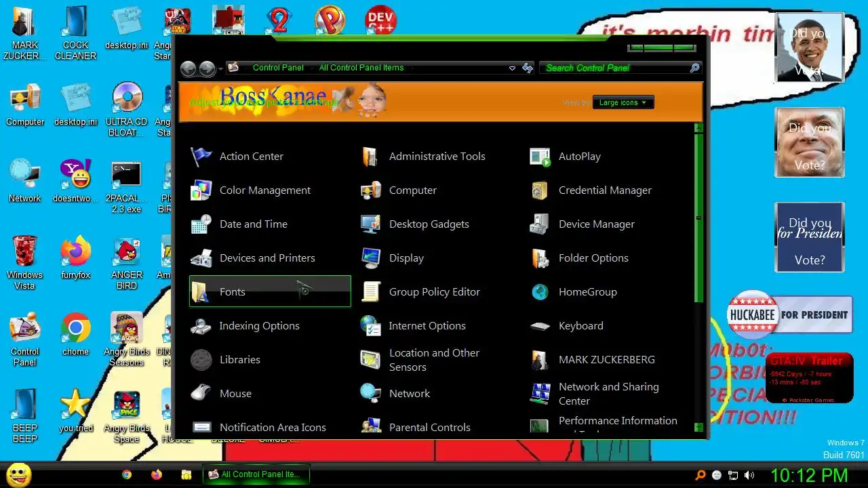This screenshot has width=868, height=488.
Task: Open the Action Center flag icon
Action: (201, 157)
